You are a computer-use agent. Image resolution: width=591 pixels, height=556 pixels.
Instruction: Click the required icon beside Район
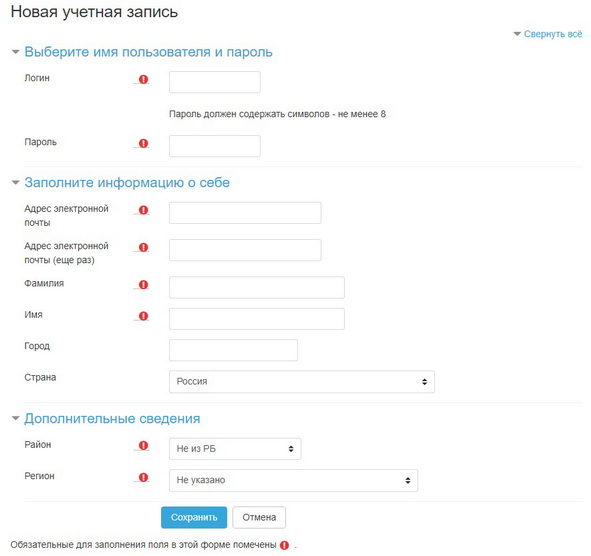143,446
